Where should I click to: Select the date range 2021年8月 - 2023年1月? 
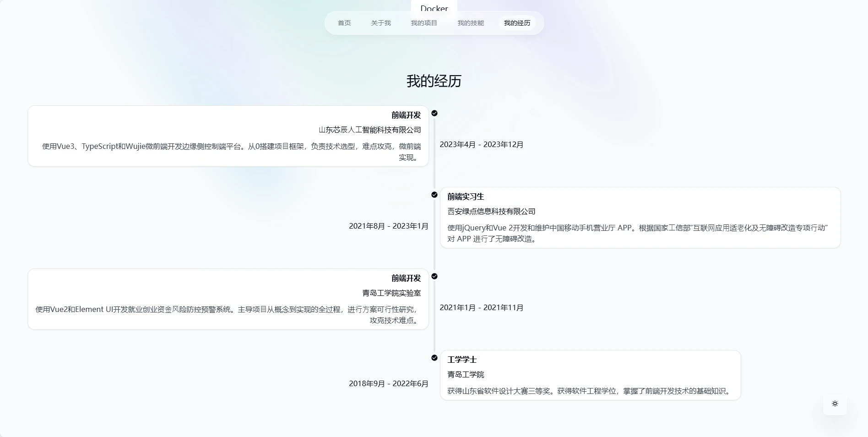coord(388,226)
